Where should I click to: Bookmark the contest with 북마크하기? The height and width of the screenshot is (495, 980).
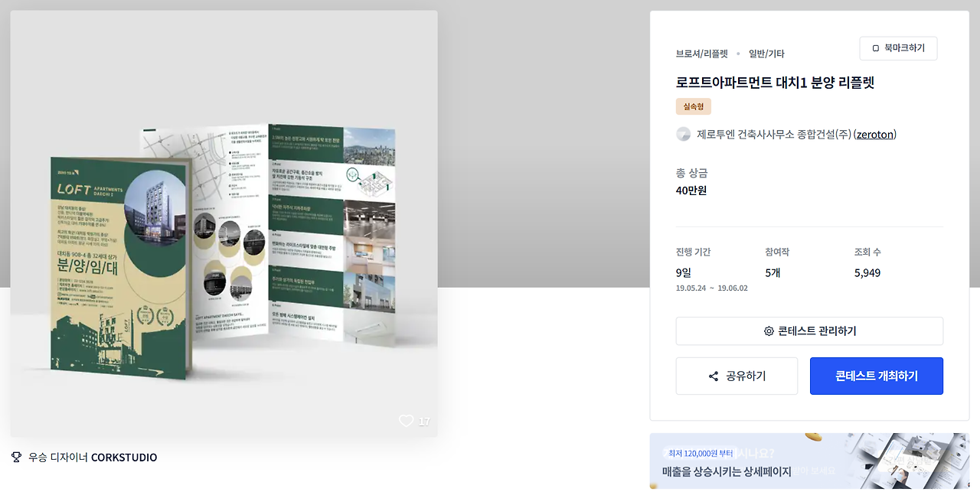(x=898, y=48)
